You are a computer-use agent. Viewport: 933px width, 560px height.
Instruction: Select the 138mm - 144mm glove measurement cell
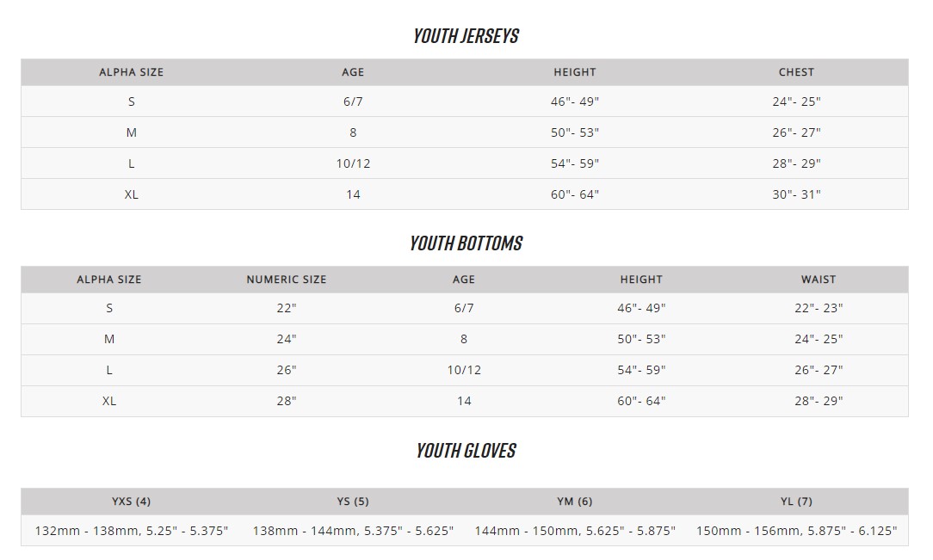tap(353, 531)
